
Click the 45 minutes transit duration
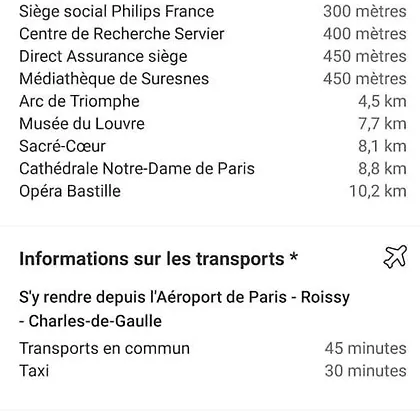click(366, 348)
